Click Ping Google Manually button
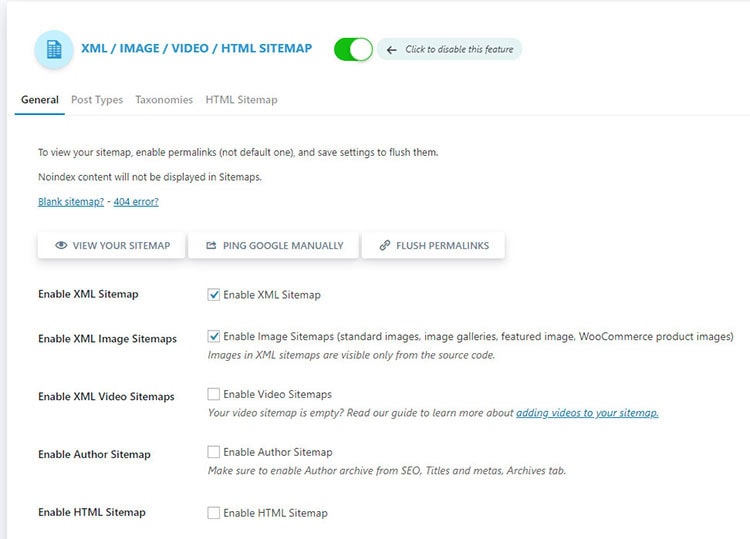The height and width of the screenshot is (539, 750). tap(273, 245)
